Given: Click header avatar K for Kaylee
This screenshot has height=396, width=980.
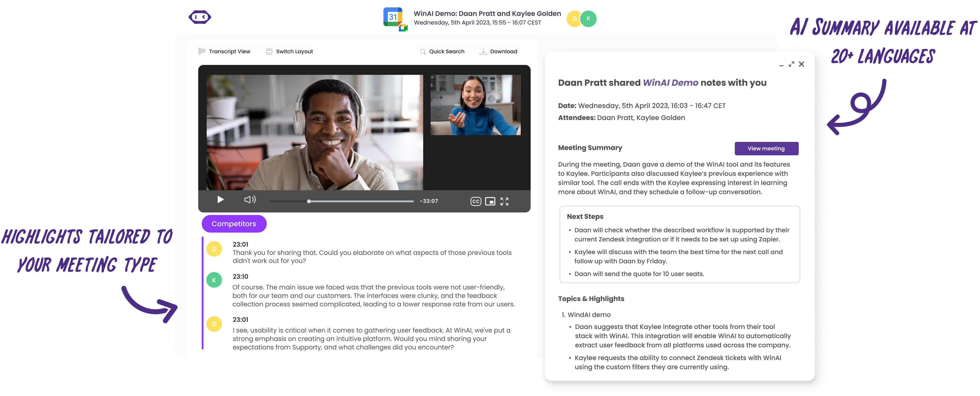Looking at the screenshot, I should [588, 19].
